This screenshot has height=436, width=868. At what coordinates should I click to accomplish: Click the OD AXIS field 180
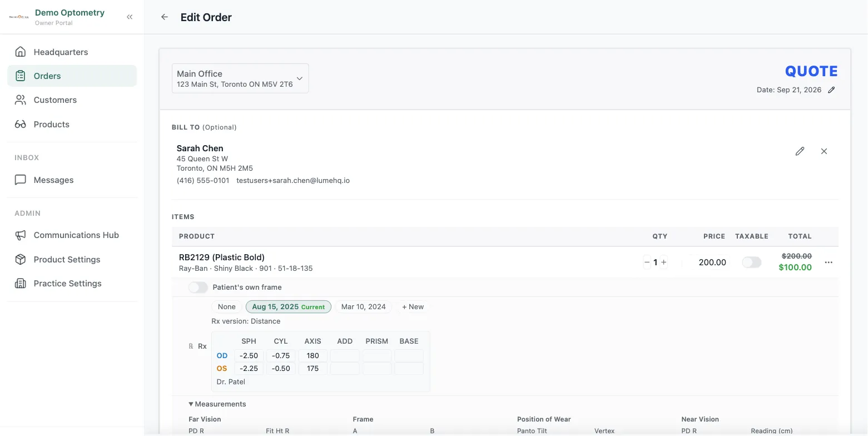pyautogui.click(x=313, y=356)
